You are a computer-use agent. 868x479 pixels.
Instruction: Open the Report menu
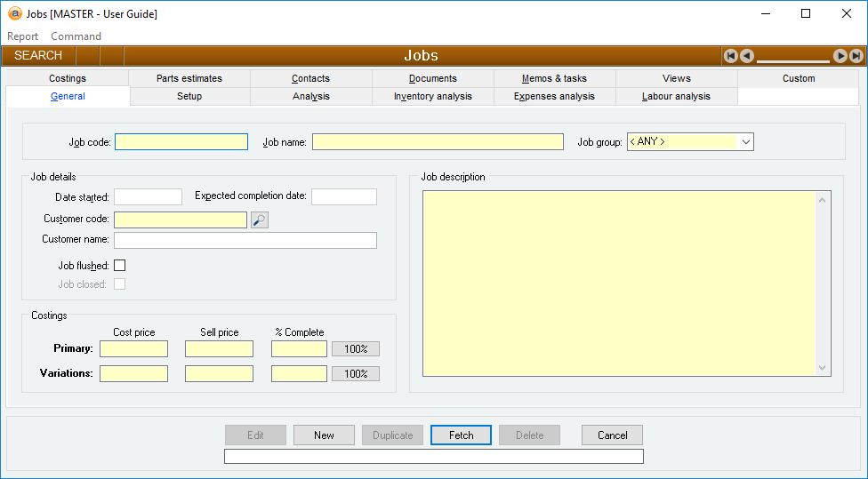click(x=23, y=36)
